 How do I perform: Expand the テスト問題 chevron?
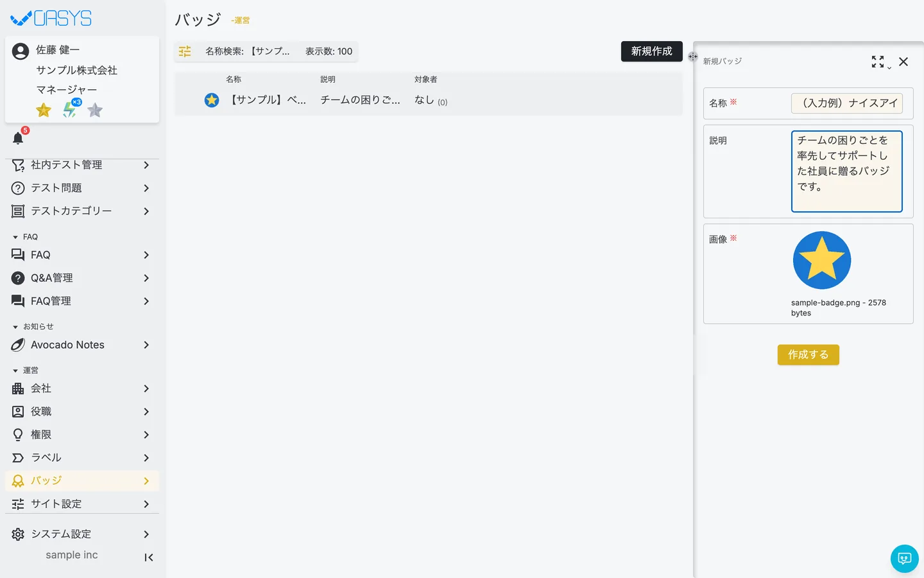[146, 188]
